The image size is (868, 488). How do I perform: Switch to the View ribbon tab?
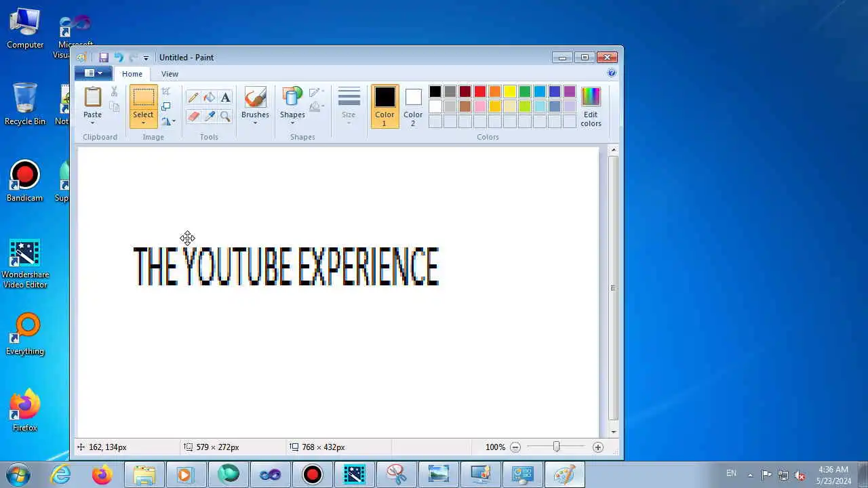[170, 74]
